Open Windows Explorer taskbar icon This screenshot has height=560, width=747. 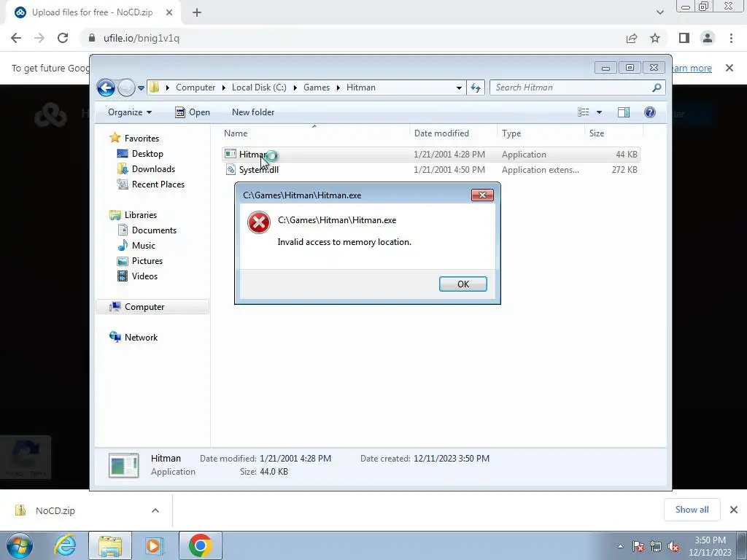110,545
